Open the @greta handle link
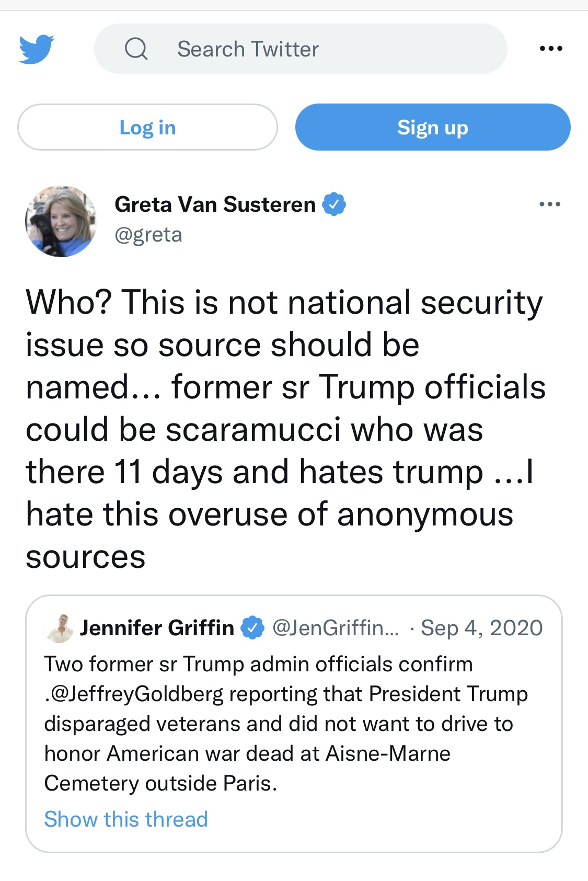The width and height of the screenshot is (588, 881). 148,235
